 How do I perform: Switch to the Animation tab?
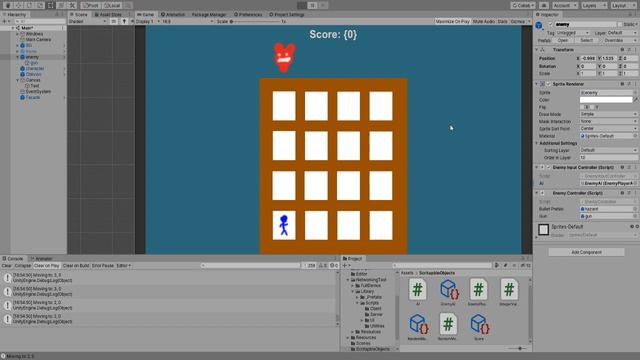click(173, 14)
